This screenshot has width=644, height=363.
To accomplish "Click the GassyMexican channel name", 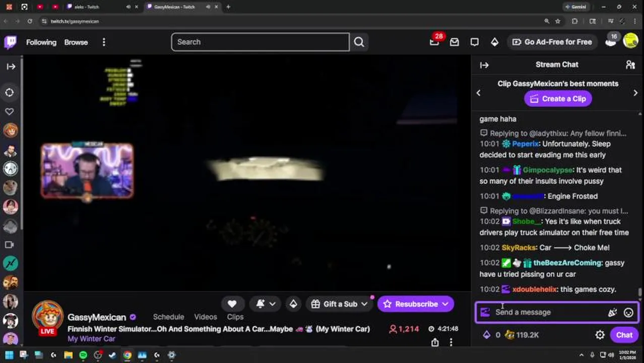I will point(97,317).
